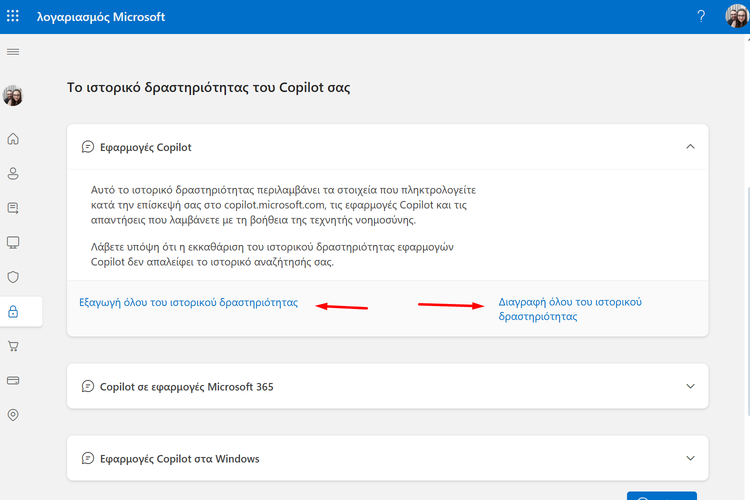The height and width of the screenshot is (500, 750).
Task: Open Addresses location pin icon
Action: 13,415
